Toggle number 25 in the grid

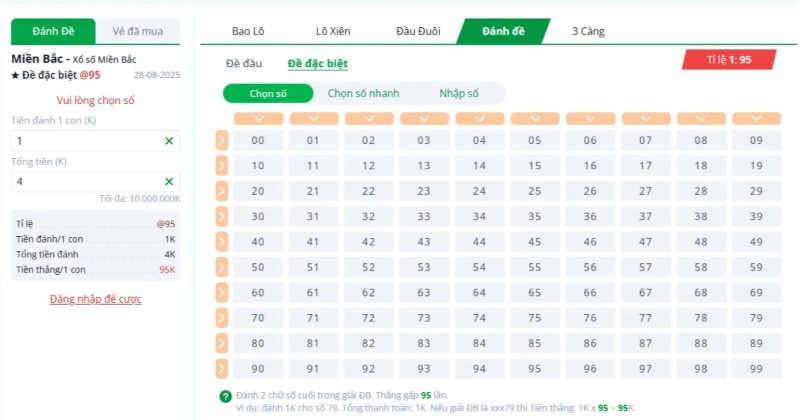[534, 191]
